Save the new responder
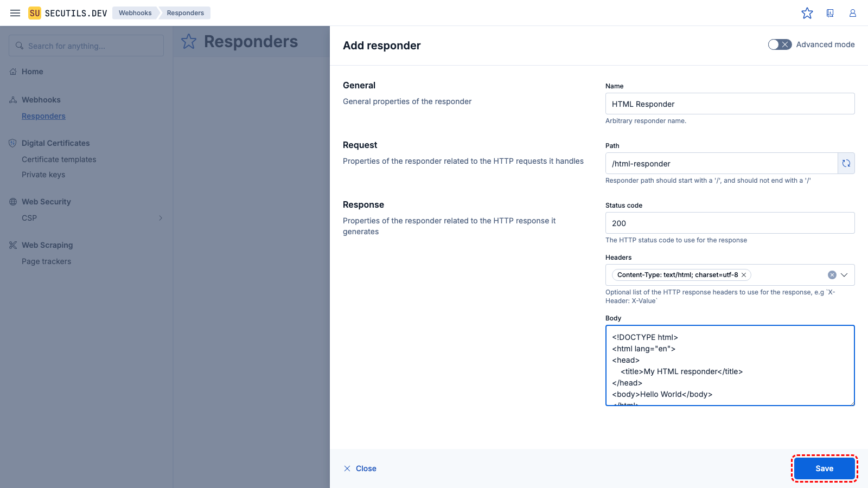Viewport: 868px width, 488px height. click(824, 468)
